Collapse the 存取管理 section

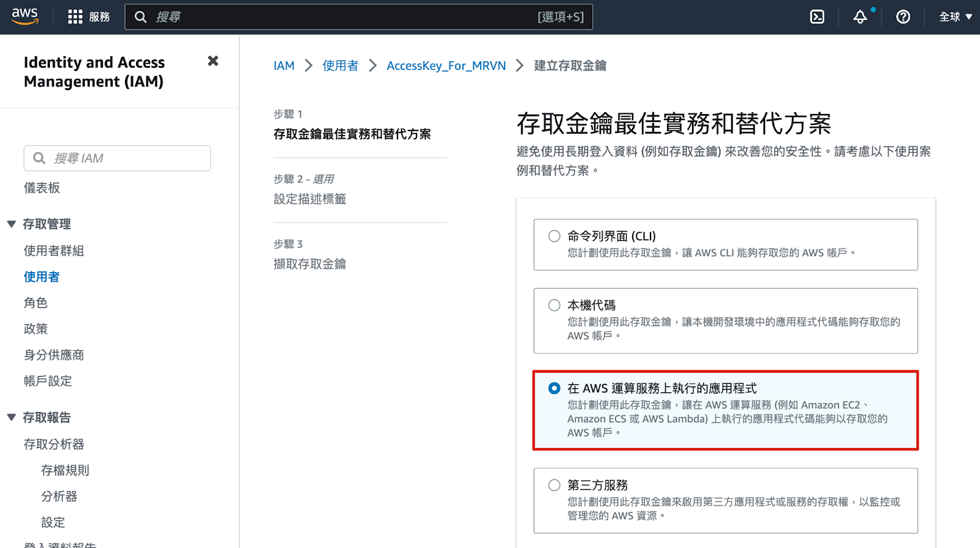12,224
